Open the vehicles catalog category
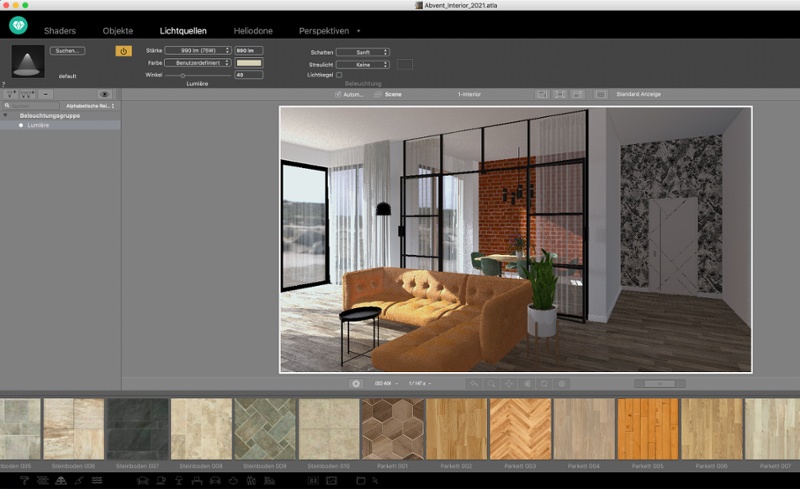Screen dimensions: 800x489 [215, 480]
